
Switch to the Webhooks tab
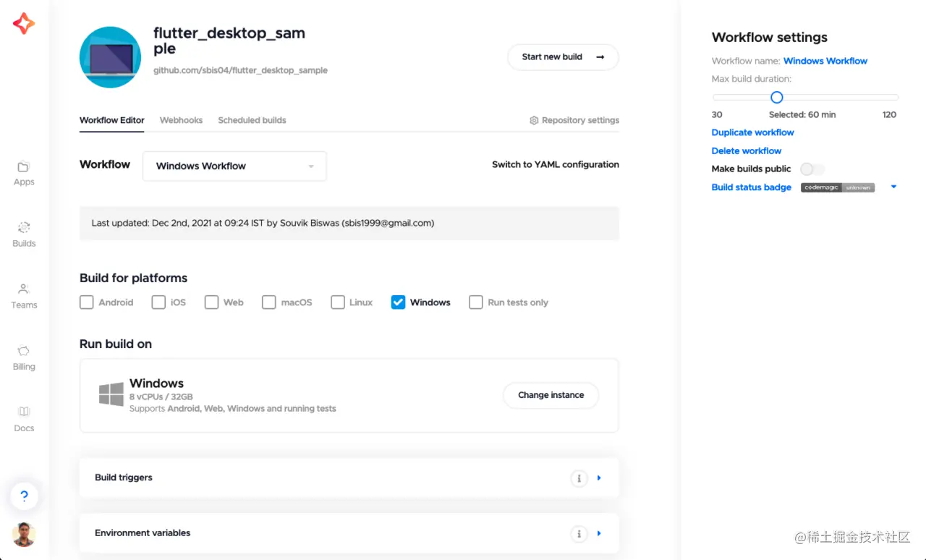181,120
